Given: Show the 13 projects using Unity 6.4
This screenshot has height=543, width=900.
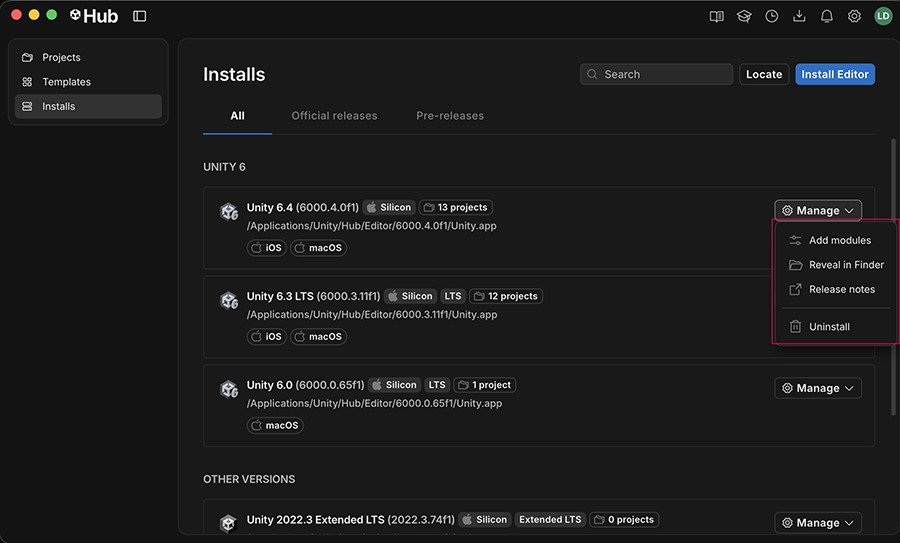Looking at the screenshot, I should click(456, 207).
